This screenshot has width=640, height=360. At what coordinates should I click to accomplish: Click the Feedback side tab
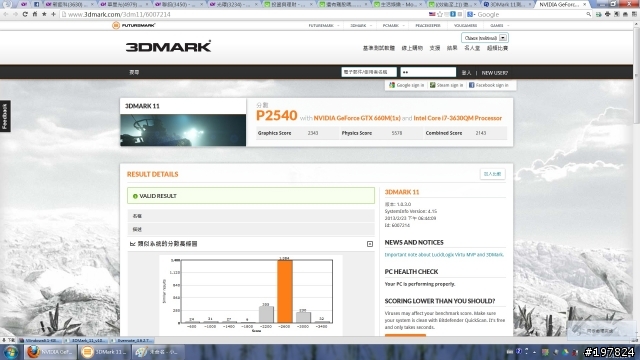coord(5,116)
